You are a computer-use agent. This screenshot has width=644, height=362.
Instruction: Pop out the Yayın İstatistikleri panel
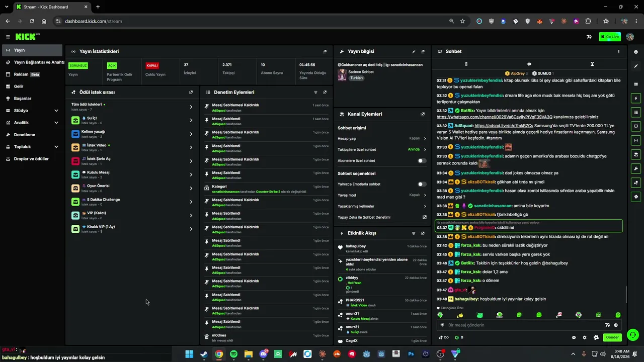click(325, 51)
